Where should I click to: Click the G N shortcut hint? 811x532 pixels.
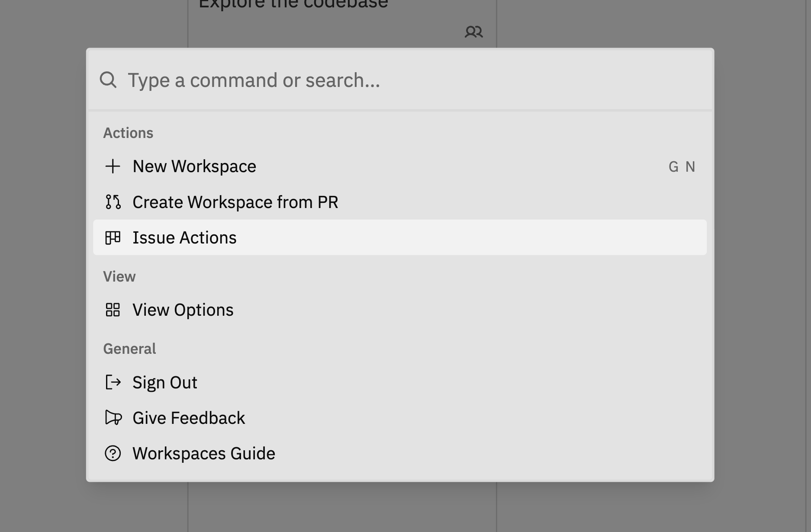click(x=682, y=167)
